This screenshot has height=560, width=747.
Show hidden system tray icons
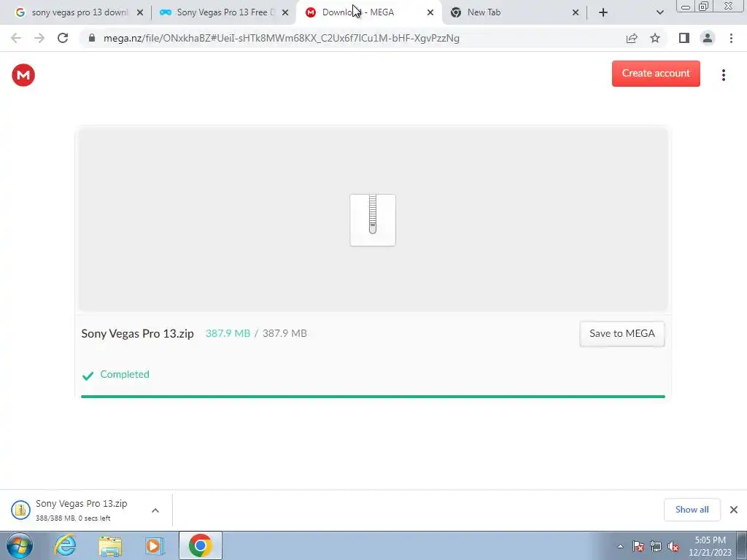[620, 546]
